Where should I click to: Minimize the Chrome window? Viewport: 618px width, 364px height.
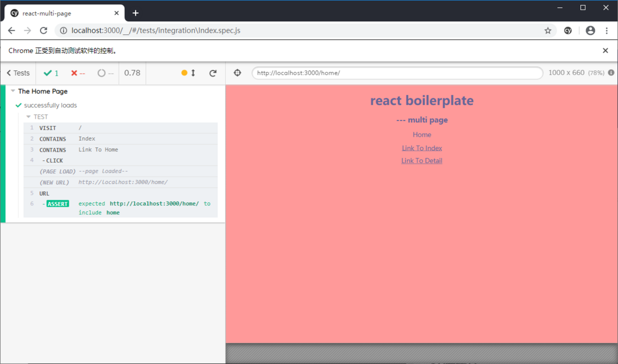(x=559, y=7)
